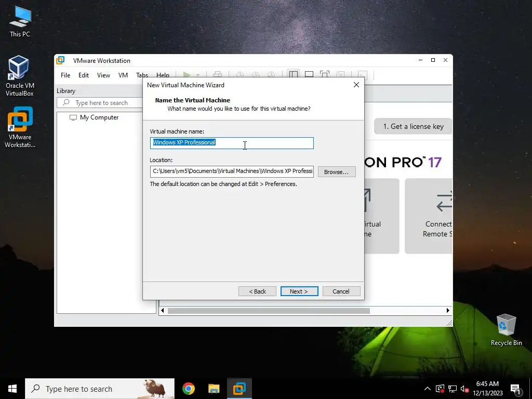This screenshot has height=399, width=532.
Task: Click the sync status tray icon
Action: point(440,389)
